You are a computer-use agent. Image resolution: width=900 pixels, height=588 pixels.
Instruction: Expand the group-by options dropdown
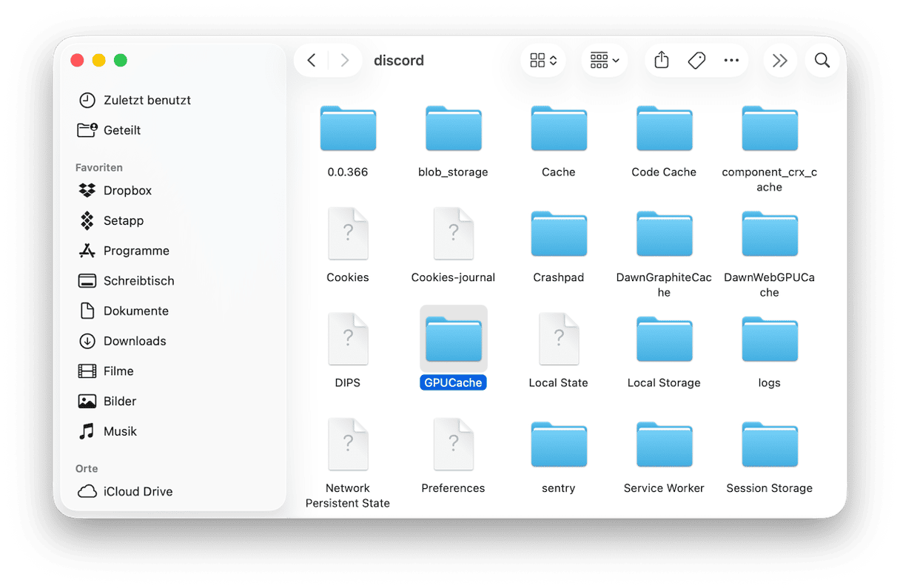[604, 61]
